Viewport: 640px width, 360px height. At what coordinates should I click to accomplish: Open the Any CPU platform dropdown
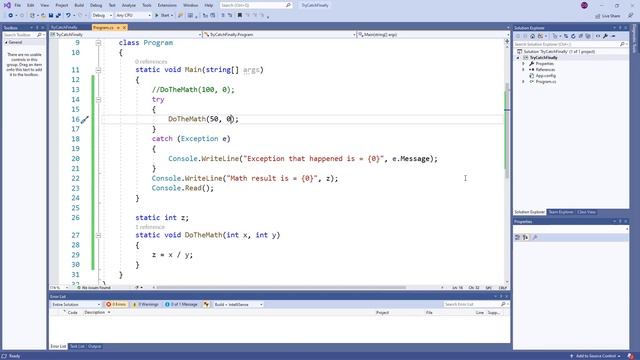(x=133, y=16)
